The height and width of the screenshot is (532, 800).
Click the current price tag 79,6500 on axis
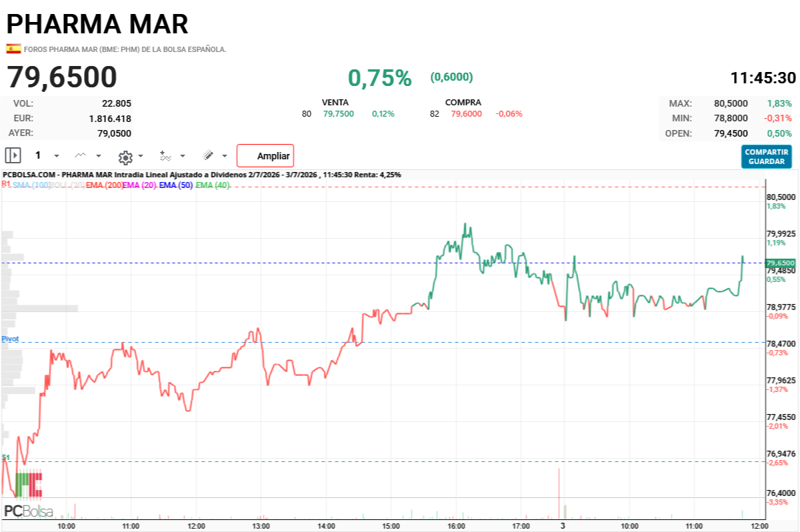(781, 263)
